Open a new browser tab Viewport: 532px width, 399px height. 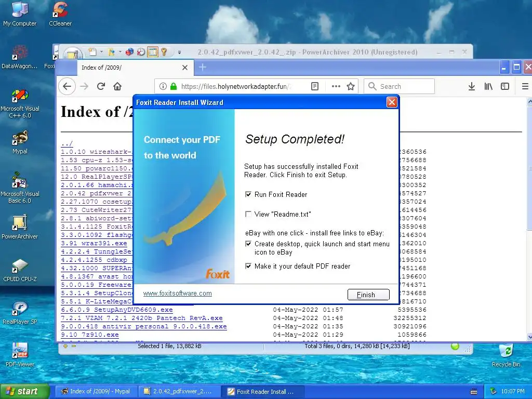click(x=203, y=68)
